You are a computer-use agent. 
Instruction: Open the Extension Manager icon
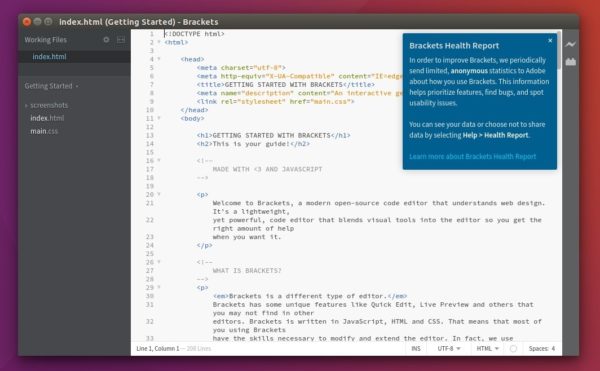[571, 62]
